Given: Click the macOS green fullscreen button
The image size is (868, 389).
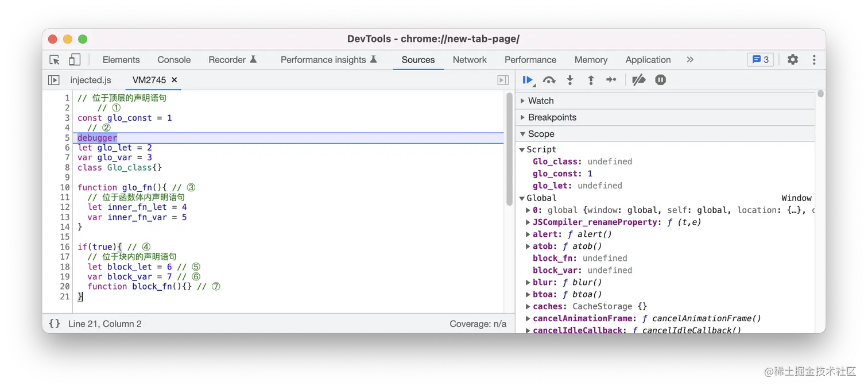Looking at the screenshot, I should (83, 39).
